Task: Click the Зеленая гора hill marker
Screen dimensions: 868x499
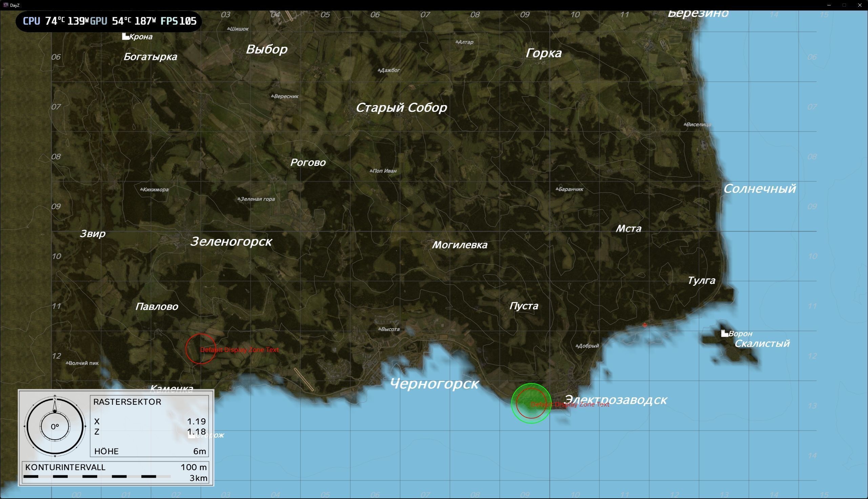Action: 239,199
